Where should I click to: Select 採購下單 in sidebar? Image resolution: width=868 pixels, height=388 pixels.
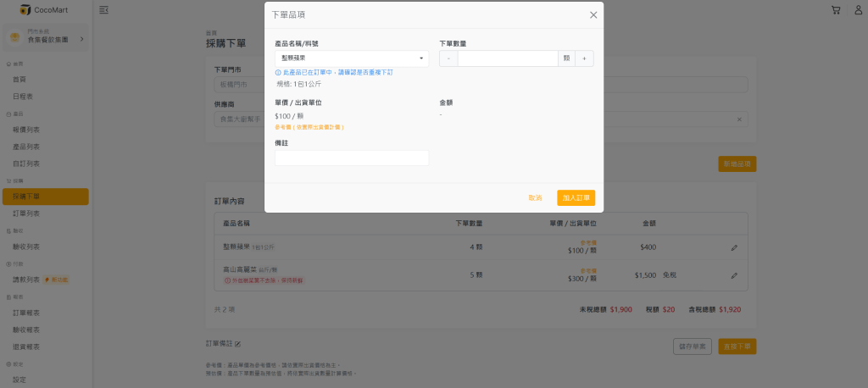(46, 197)
